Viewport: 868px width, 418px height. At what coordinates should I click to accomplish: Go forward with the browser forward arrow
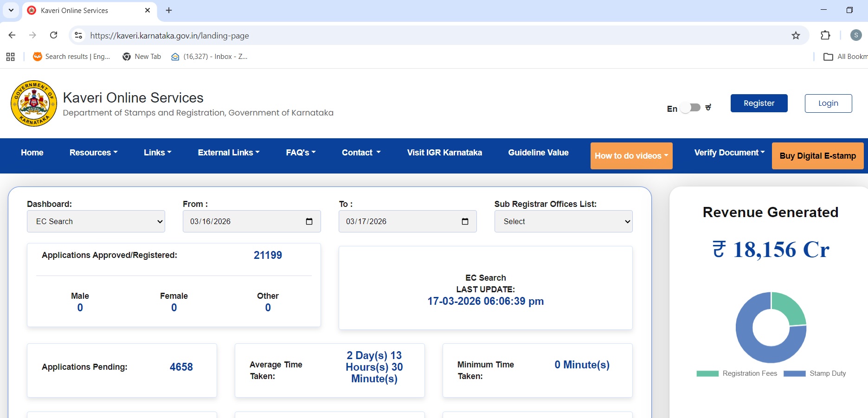click(32, 35)
